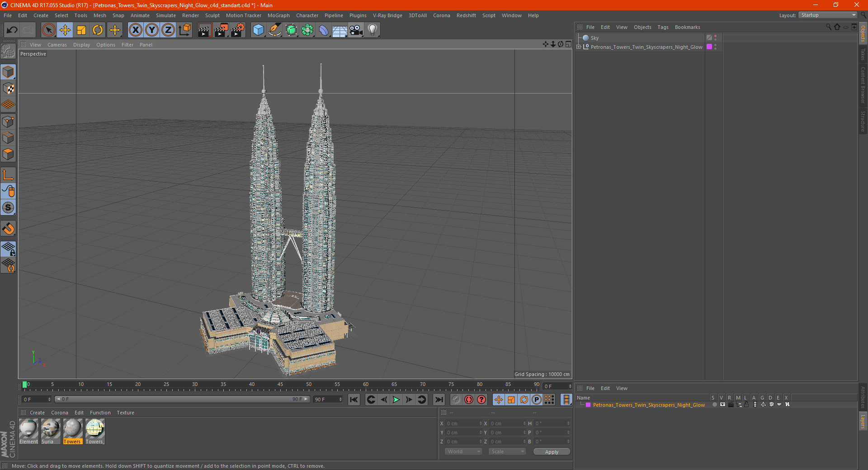Open viewport Display menu

point(81,45)
